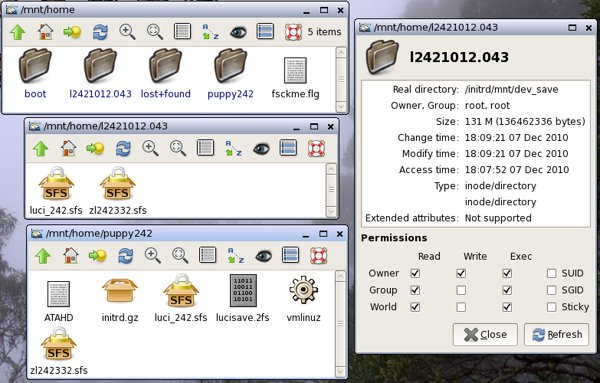Image resolution: width=600 pixels, height=383 pixels.
Task: Click zoom-fit magnifier in /mnt/home window
Action: pos(155,32)
